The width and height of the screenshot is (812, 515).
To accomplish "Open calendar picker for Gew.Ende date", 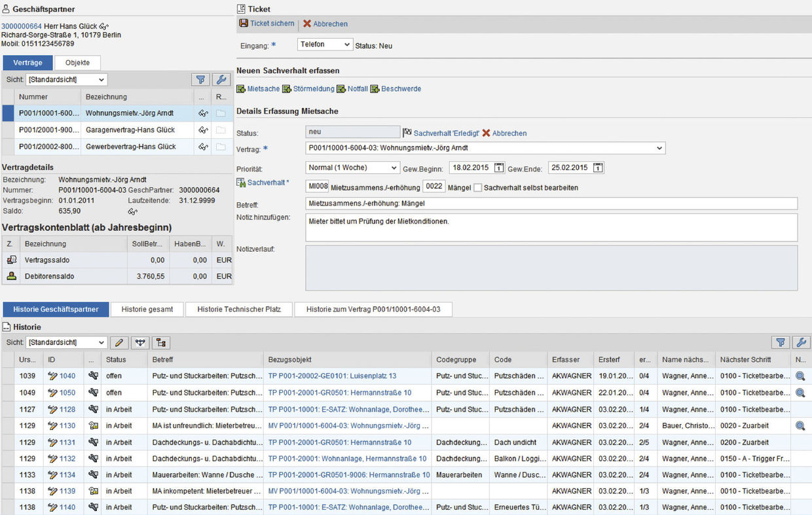I will [x=597, y=168].
